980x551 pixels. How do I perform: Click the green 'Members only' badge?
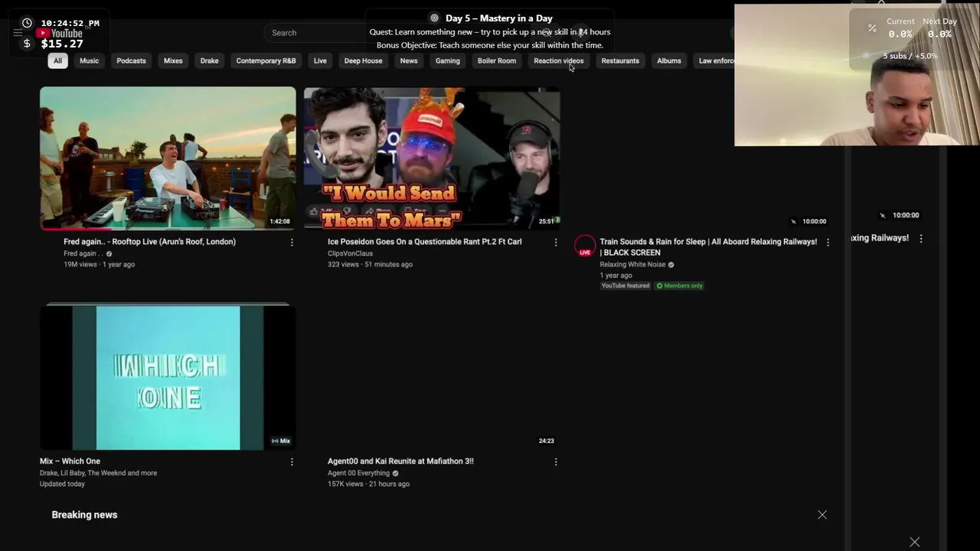(x=680, y=285)
